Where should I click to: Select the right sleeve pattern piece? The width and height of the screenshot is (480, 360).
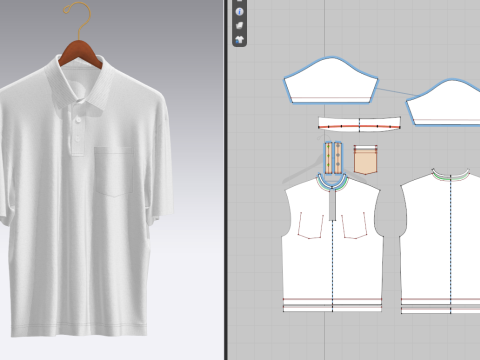[443, 103]
